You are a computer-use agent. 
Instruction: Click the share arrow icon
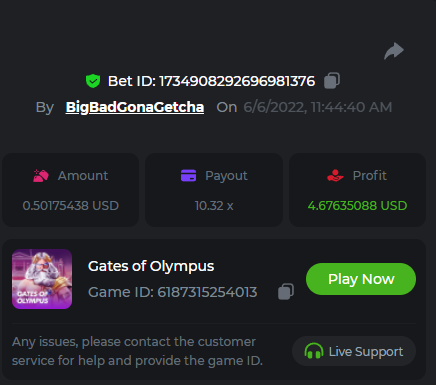tap(394, 51)
